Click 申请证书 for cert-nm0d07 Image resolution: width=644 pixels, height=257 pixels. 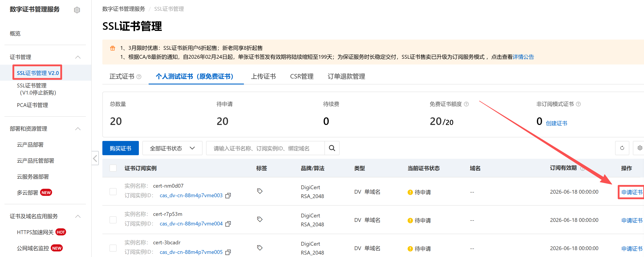pos(632,192)
